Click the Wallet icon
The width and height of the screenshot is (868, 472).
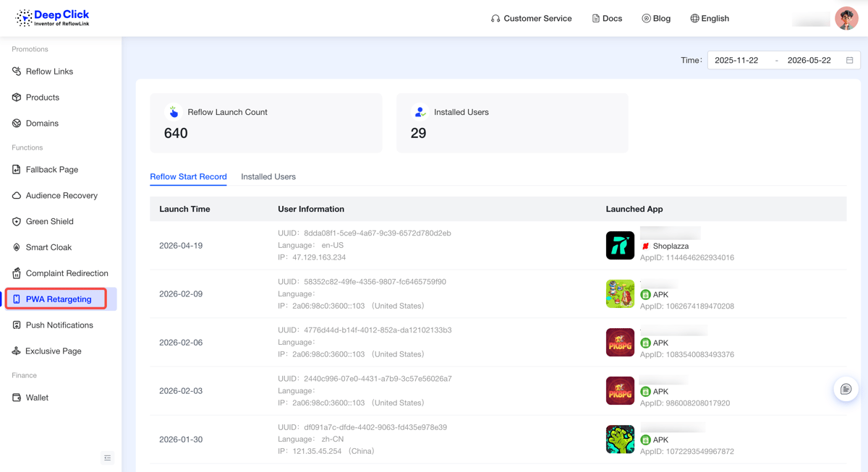pyautogui.click(x=17, y=398)
